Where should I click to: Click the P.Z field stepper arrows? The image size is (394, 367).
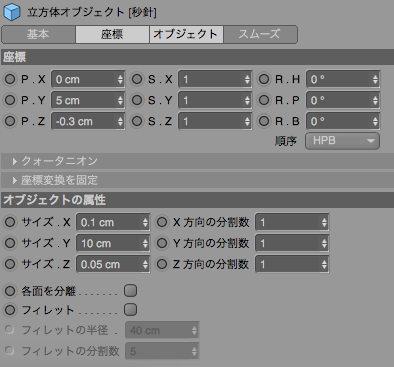click(120, 121)
